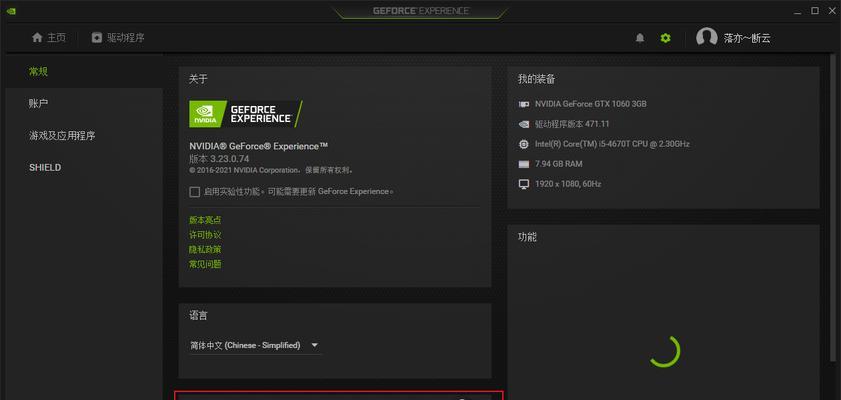Screen dimensions: 841x400
Task: Maximize the GeForce Experience window
Action: (x=815, y=10)
